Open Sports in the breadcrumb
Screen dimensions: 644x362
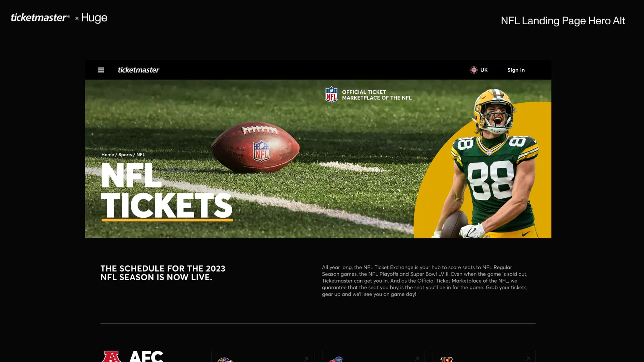(x=125, y=155)
